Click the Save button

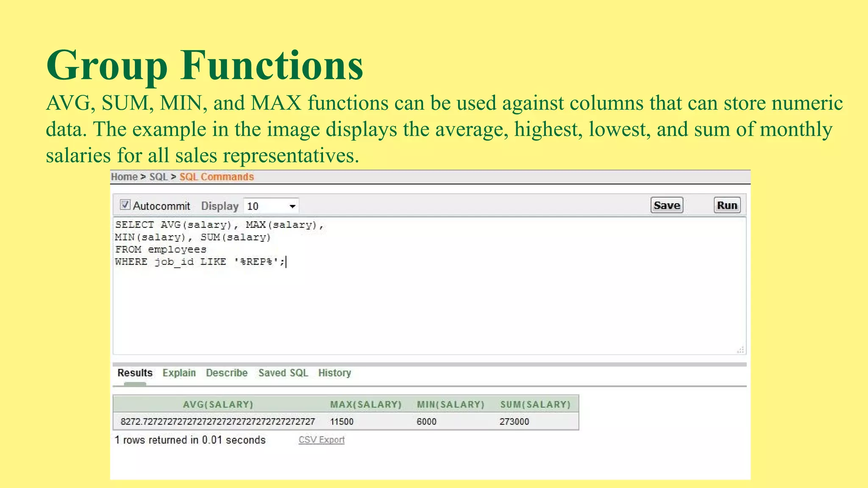(667, 205)
